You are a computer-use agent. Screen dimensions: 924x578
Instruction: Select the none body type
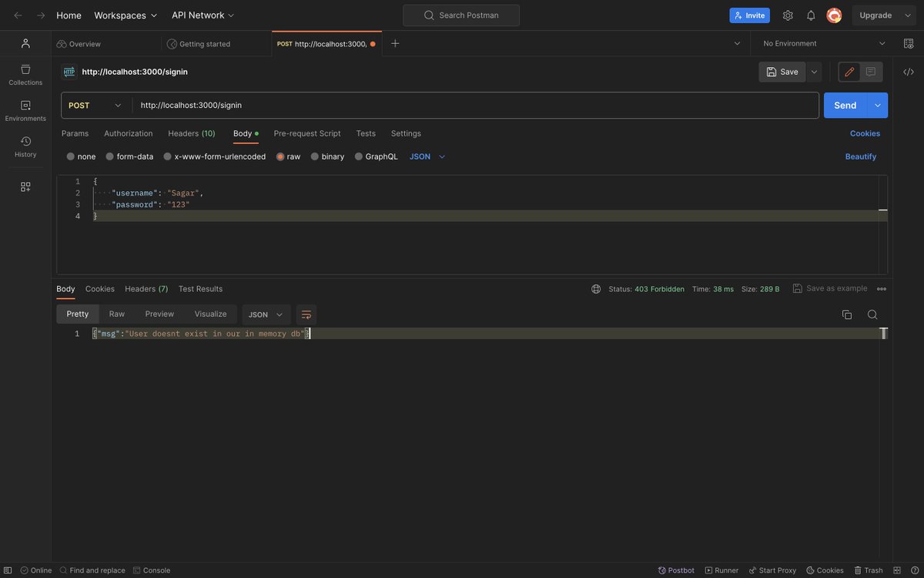(x=81, y=156)
